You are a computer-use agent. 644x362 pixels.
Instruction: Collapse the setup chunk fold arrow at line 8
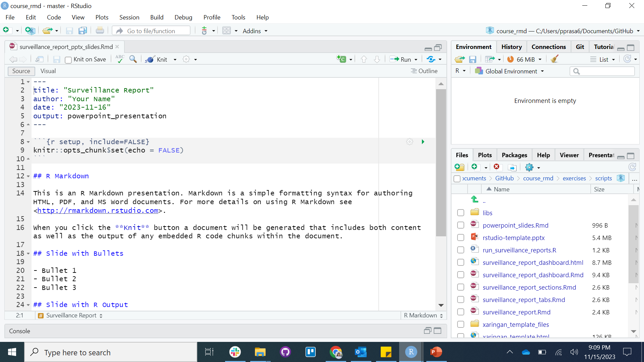click(x=28, y=142)
